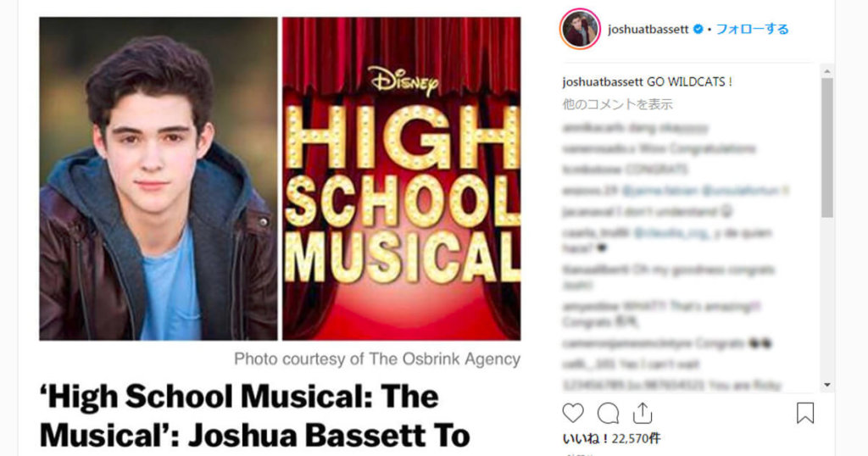
Task: Click the comments scrollbar down arrow
Action: (x=827, y=385)
